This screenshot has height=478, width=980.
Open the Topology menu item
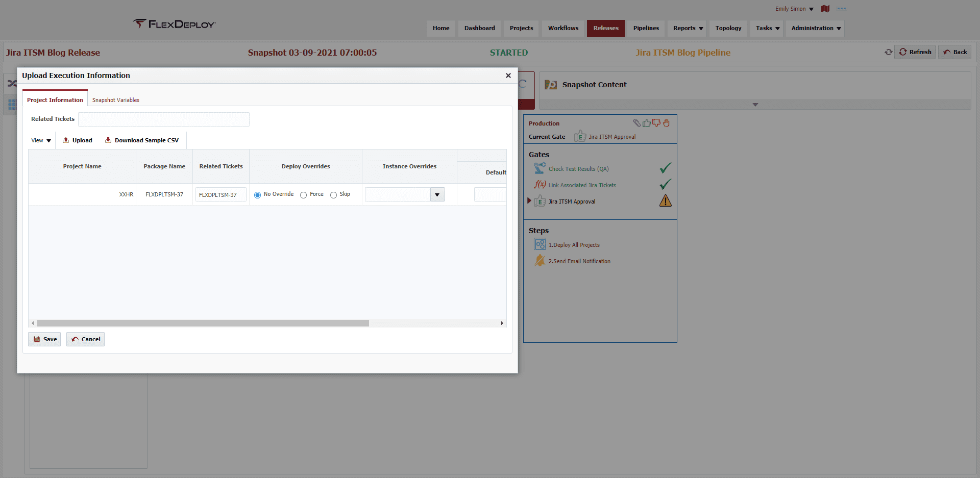pos(728,29)
